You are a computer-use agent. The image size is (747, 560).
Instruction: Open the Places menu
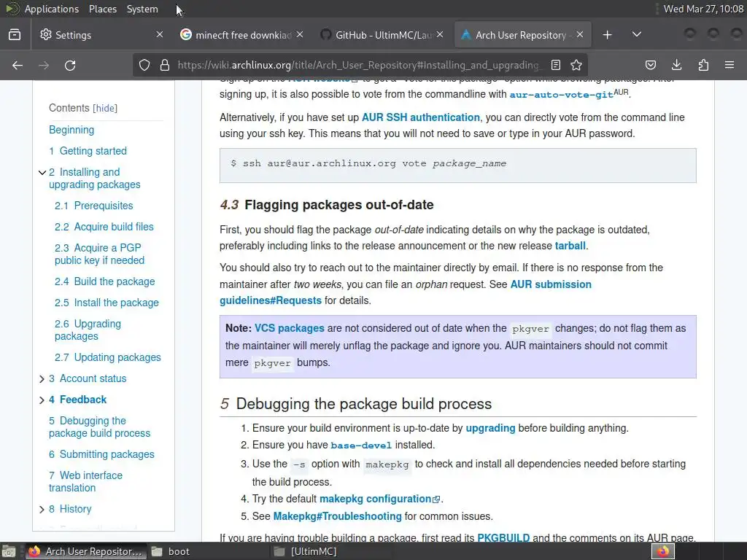102,9
